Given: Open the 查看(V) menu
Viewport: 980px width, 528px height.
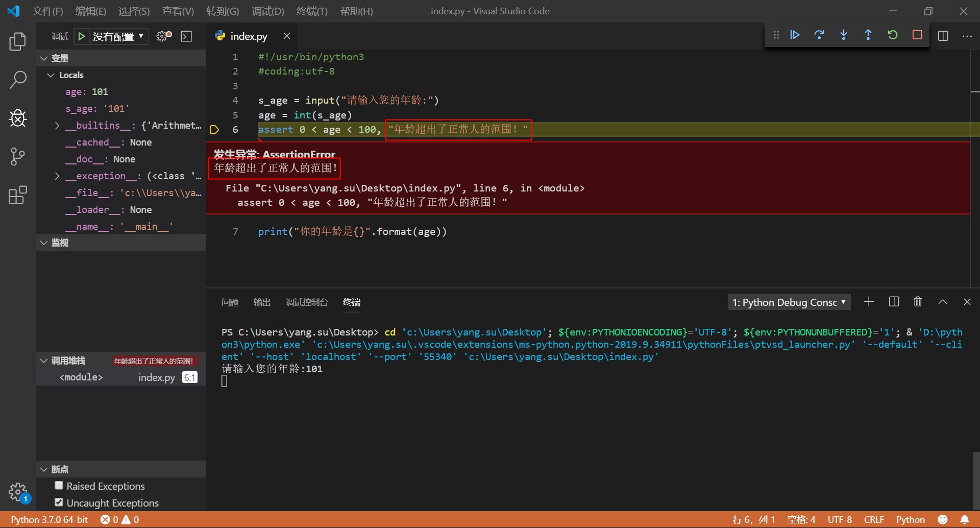Looking at the screenshot, I should coord(178,11).
